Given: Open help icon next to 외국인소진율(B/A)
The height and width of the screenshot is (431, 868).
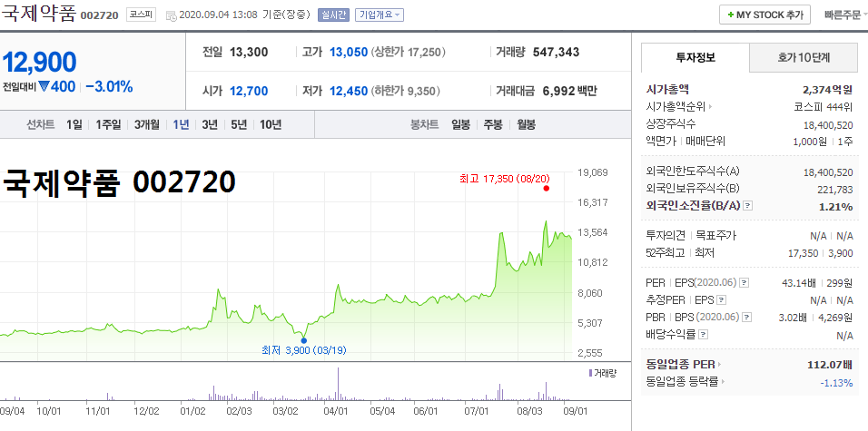Looking at the screenshot, I should pyautogui.click(x=748, y=206).
